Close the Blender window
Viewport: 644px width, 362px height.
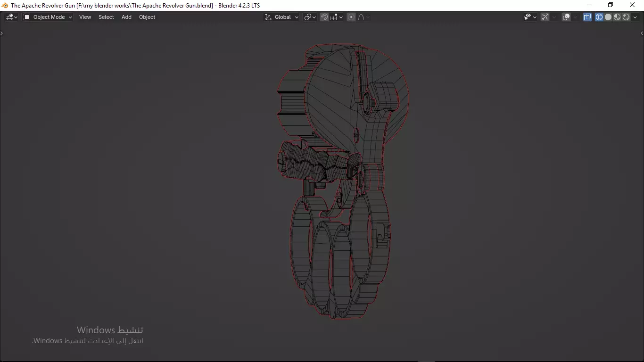point(633,5)
